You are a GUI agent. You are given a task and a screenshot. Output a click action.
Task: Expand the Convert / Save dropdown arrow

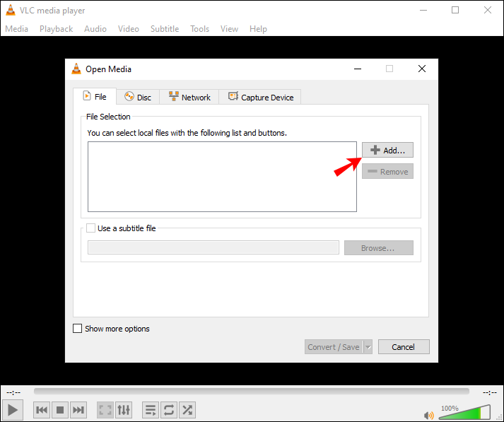pos(368,347)
